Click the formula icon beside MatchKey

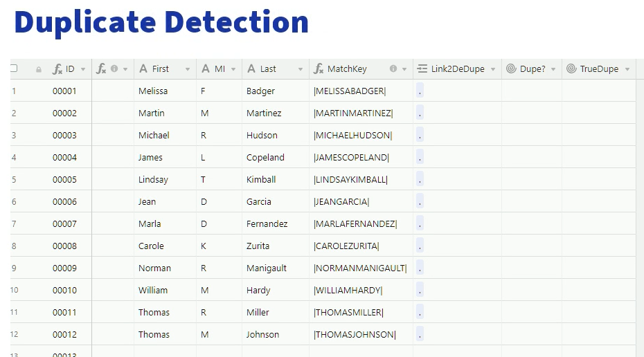click(319, 69)
